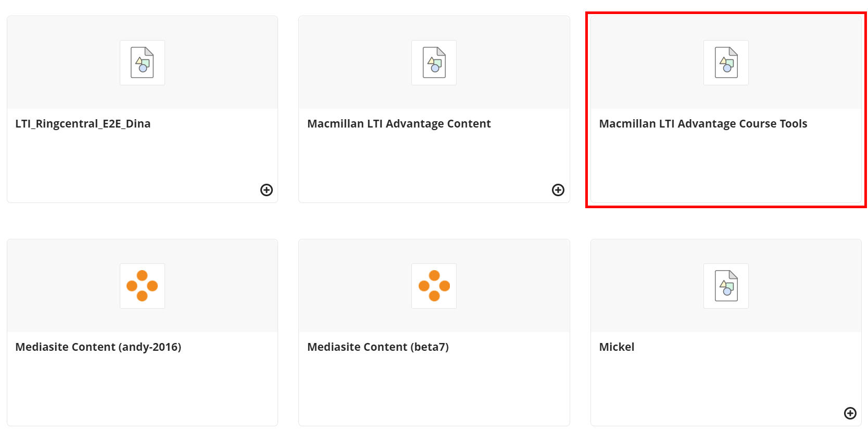The height and width of the screenshot is (432, 868).
Task: Click the Mediasite Content (beta7) orange dots icon
Action: [x=434, y=286]
